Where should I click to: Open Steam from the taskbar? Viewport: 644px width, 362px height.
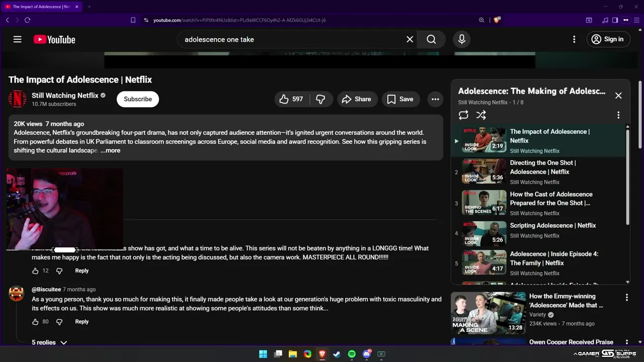(337, 354)
